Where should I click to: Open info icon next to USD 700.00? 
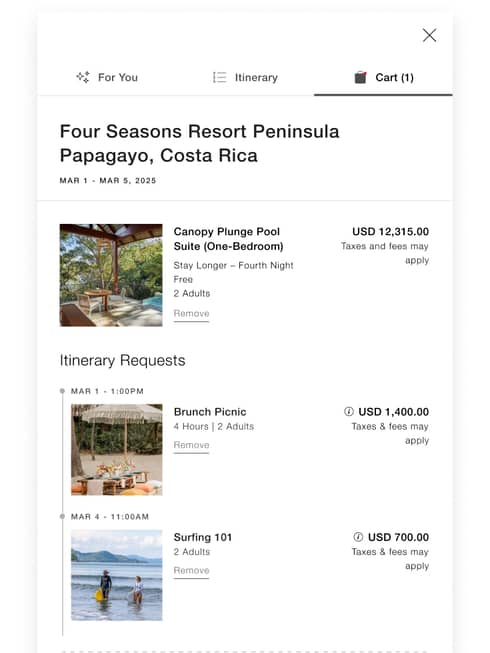(358, 537)
